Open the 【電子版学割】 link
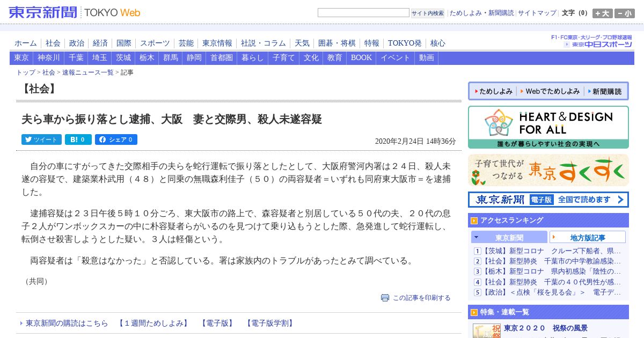The height and width of the screenshot is (338, 644). pyautogui.click(x=270, y=324)
